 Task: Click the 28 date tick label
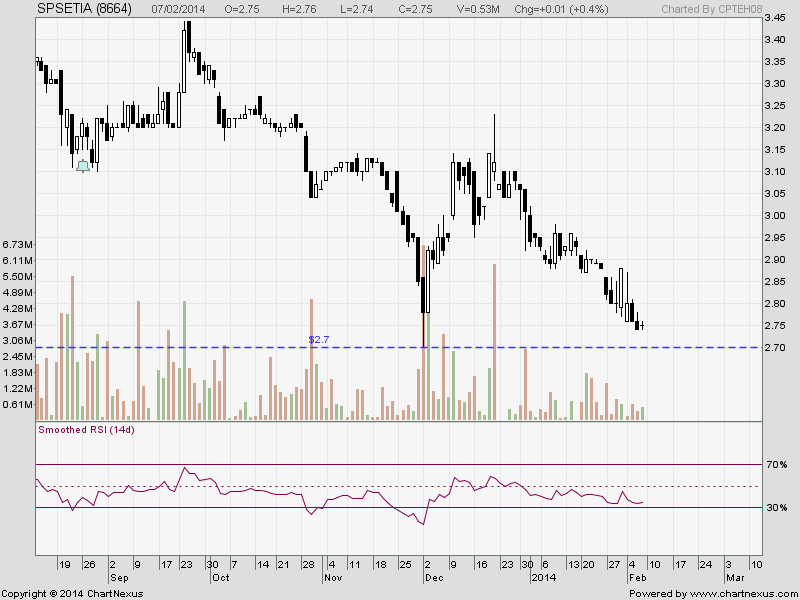tap(308, 565)
